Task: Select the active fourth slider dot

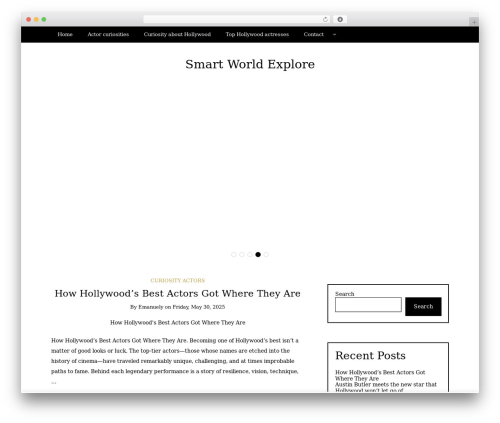Action: 258,255
